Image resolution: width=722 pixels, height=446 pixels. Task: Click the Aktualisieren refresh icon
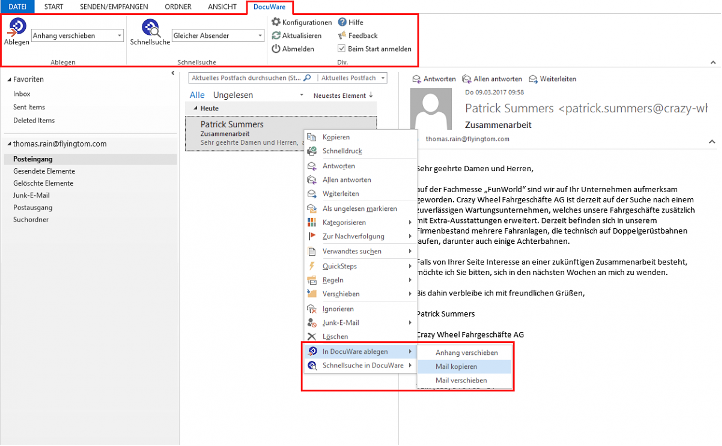coord(277,35)
